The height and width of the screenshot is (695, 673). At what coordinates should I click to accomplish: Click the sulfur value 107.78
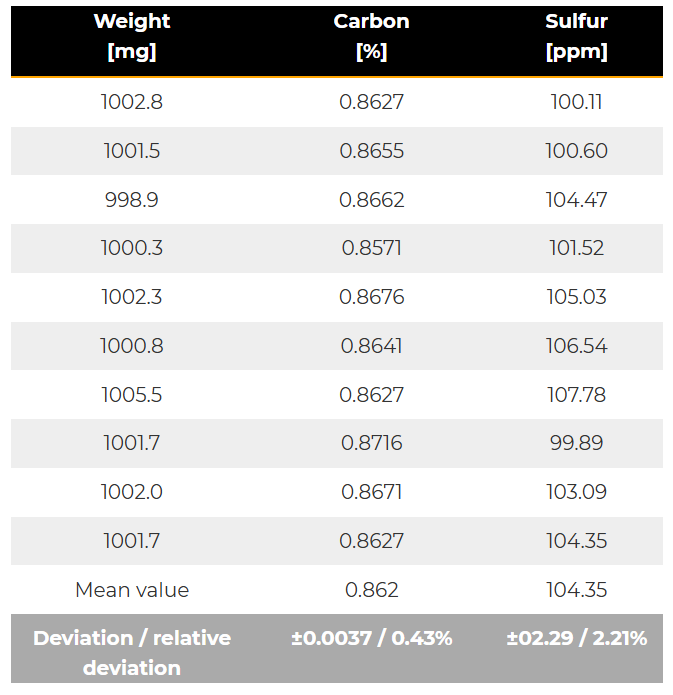pyautogui.click(x=576, y=395)
